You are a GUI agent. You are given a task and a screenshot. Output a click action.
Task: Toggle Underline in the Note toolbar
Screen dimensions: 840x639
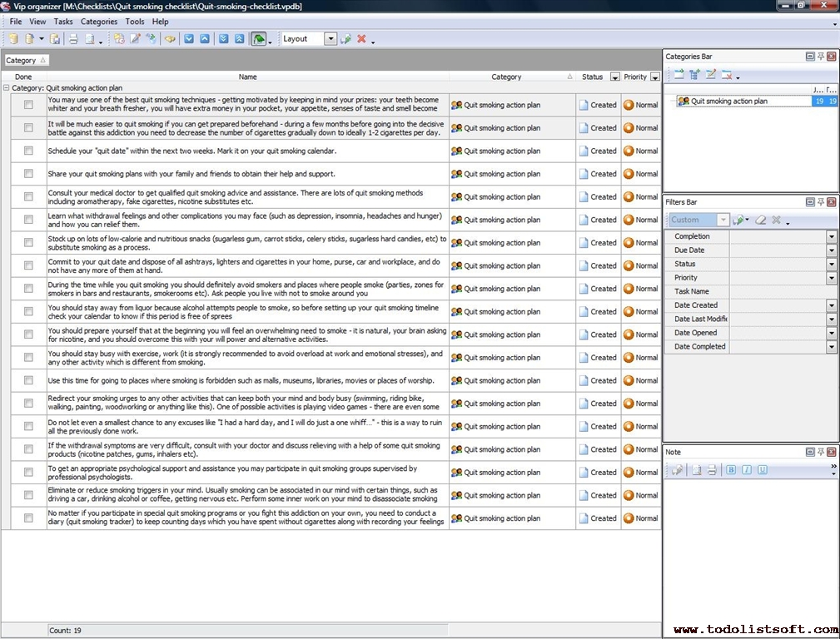[x=763, y=470]
